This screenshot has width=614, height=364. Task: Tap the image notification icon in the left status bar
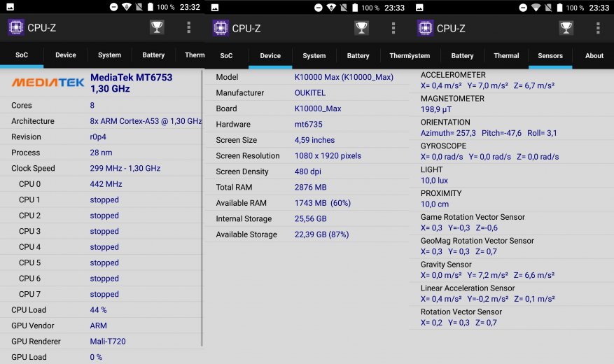click(11, 7)
